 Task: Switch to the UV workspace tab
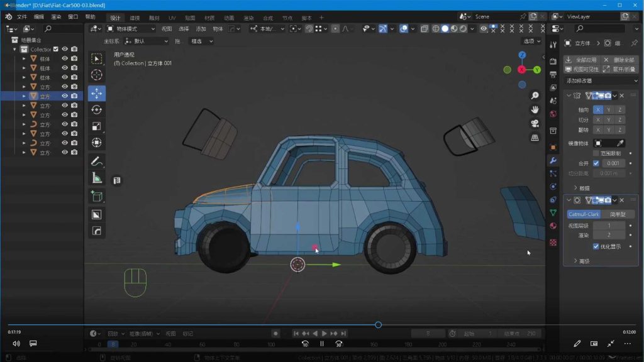tap(172, 18)
